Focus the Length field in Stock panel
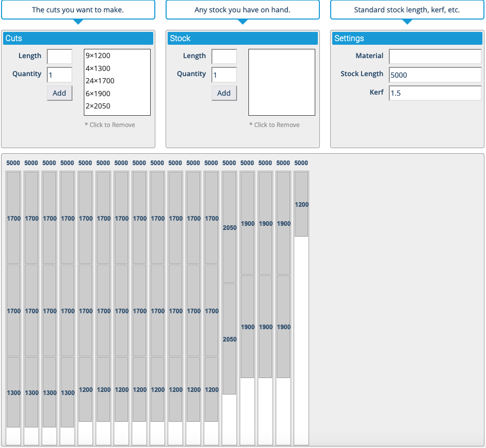The image size is (486, 448). click(x=224, y=57)
